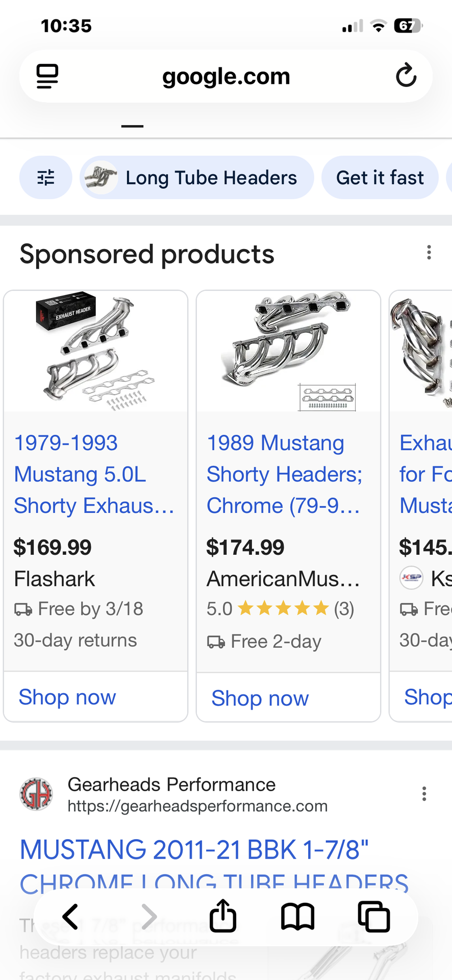Tap the Gearheads Performance site logo
Image resolution: width=452 pixels, height=980 pixels.
36,794
